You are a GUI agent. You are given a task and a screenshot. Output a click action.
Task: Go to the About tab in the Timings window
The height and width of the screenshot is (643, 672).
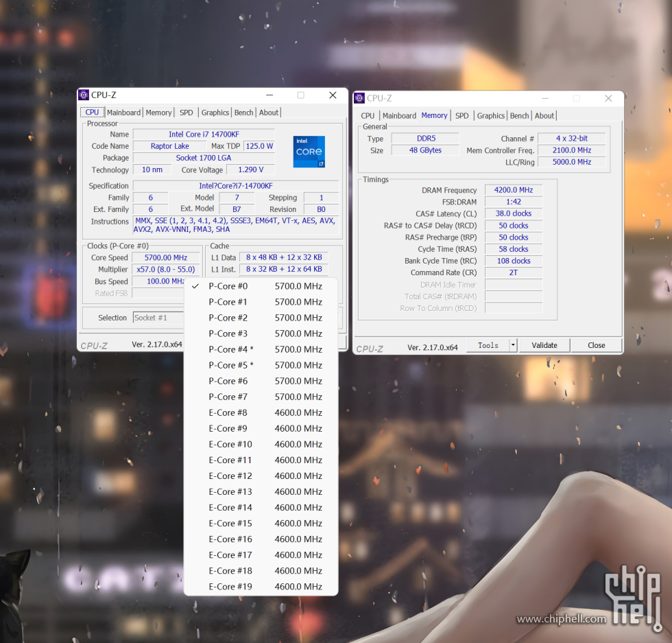pos(544,116)
